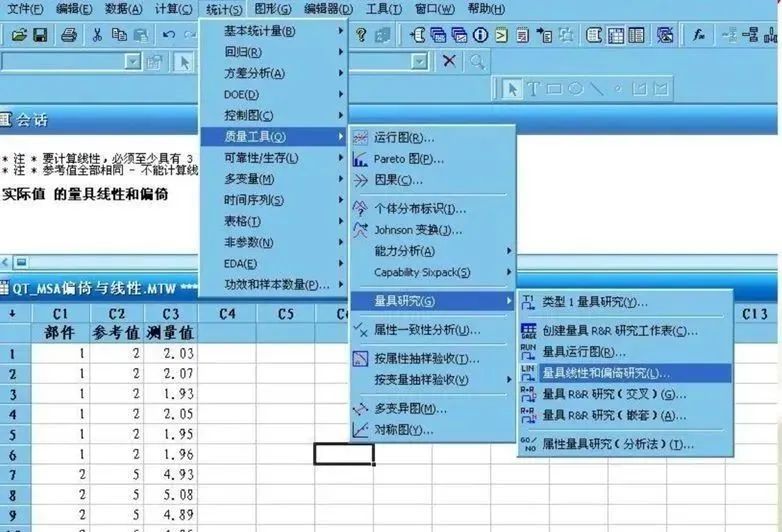Open the 数据(A) menu
The image size is (782, 532).
click(123, 9)
